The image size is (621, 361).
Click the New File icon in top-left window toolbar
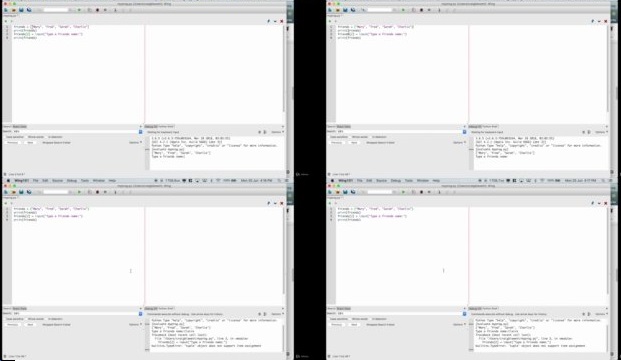click(x=6, y=10)
